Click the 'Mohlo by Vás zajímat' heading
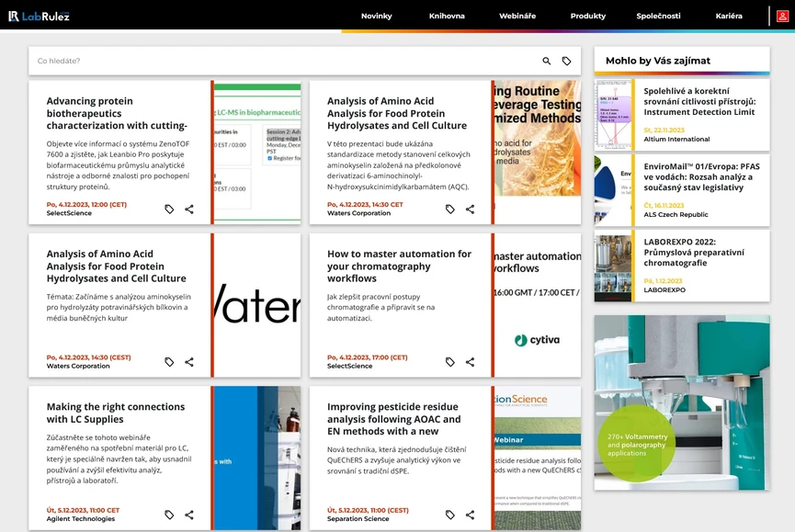 click(658, 61)
